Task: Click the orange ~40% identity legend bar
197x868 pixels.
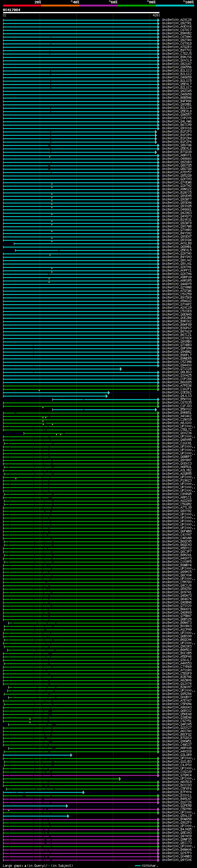Action: tap(60, 6)
